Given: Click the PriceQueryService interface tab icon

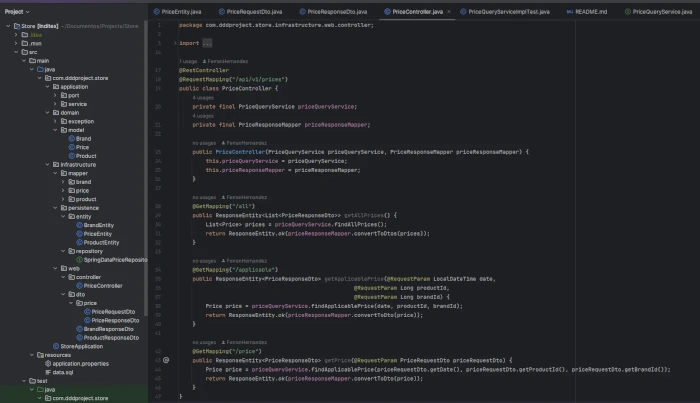Looking at the screenshot, I should (x=628, y=12).
